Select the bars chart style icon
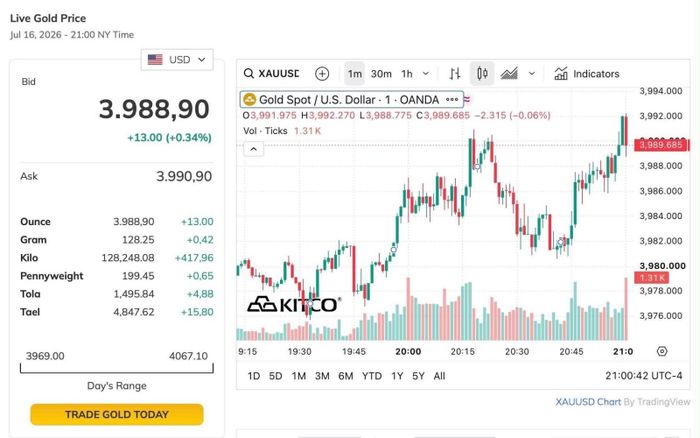Screen dimensions: 700x438 tap(455, 74)
